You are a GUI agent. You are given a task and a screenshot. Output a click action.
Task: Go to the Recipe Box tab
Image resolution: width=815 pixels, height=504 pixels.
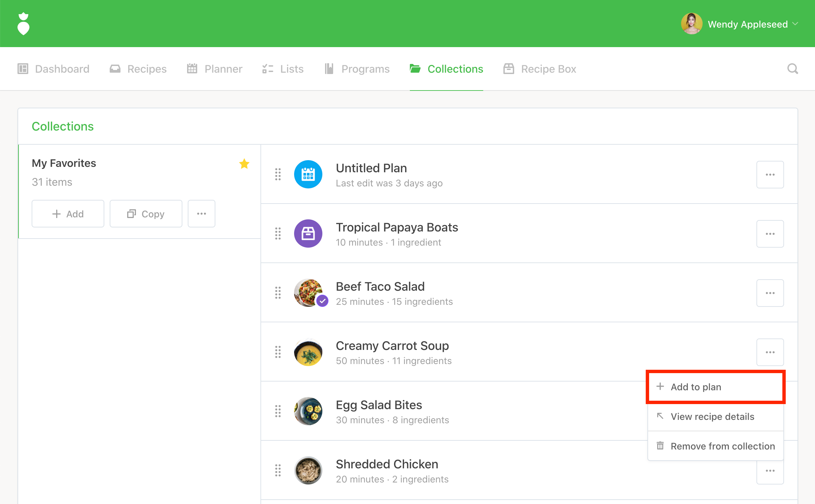540,69
